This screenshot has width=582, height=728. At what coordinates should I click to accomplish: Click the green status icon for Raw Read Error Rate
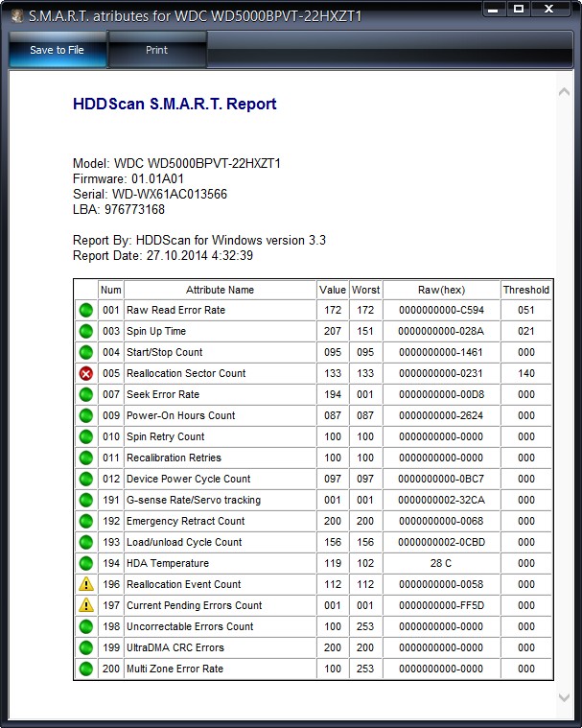point(86,310)
